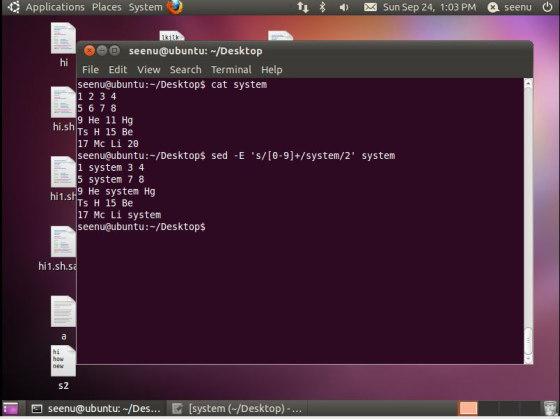Image resolution: width=560 pixels, height=419 pixels.
Task: Open the sound volume indicator
Action: click(x=344, y=7)
